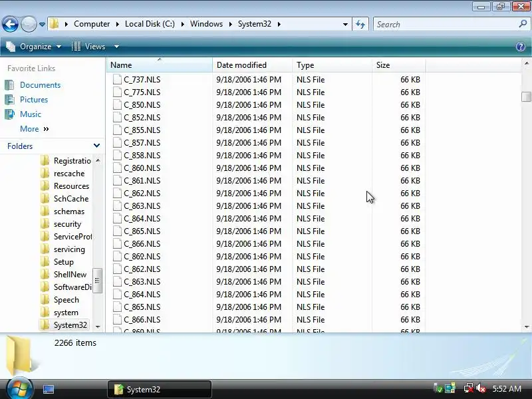This screenshot has width=532, height=399.
Task: Open previous locations dropdown in address bar
Action: point(345,25)
